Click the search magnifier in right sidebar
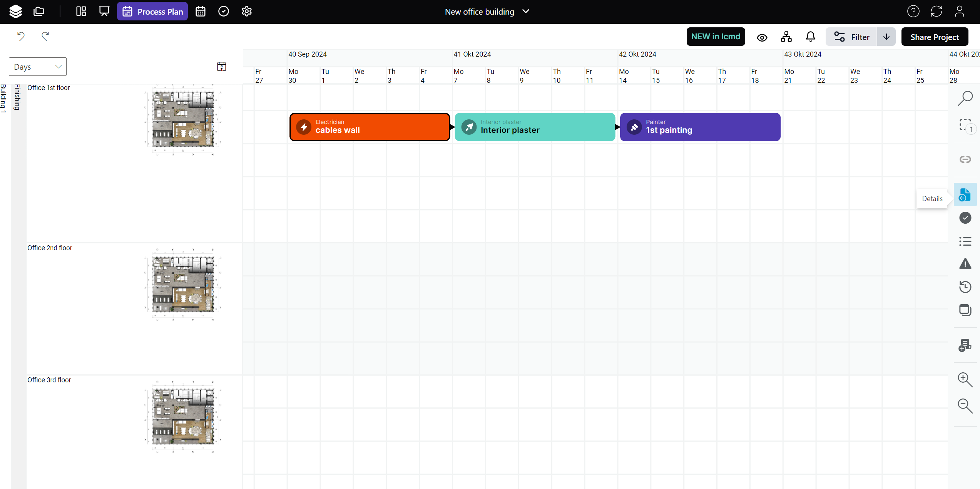 [965, 98]
